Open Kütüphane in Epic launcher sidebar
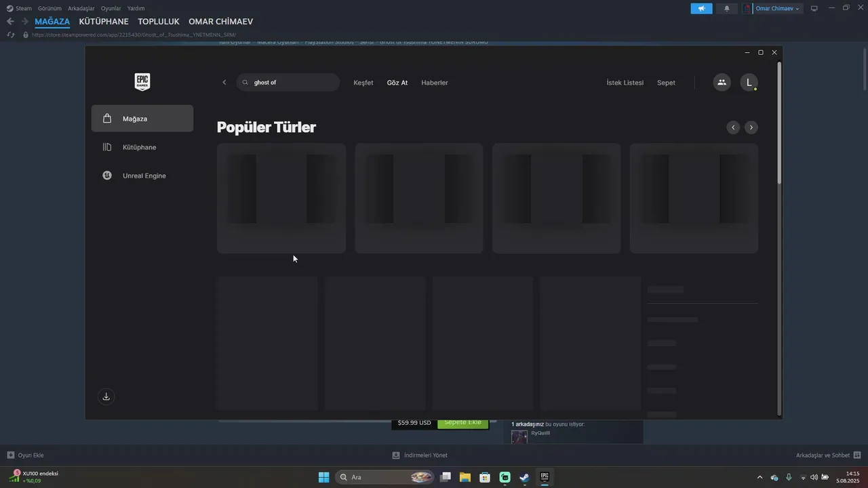The height and width of the screenshot is (488, 868). point(142,147)
